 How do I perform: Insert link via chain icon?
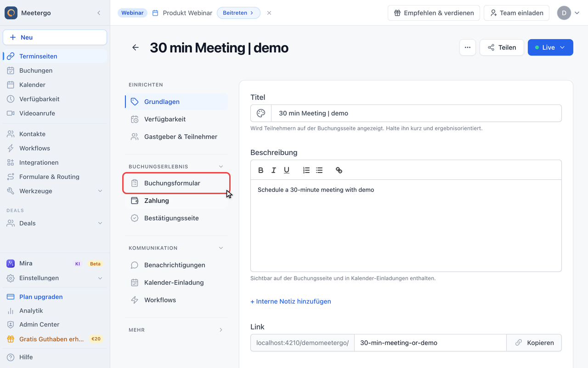coord(339,170)
